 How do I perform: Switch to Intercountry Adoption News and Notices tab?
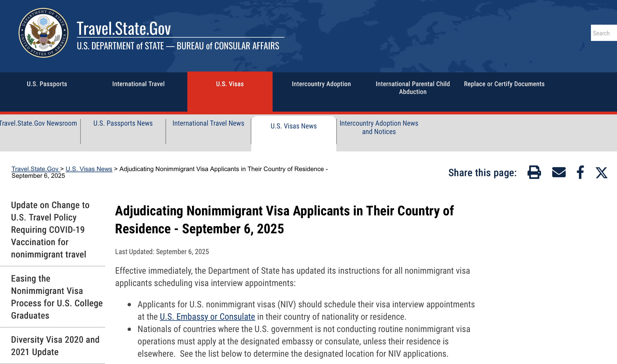379,127
